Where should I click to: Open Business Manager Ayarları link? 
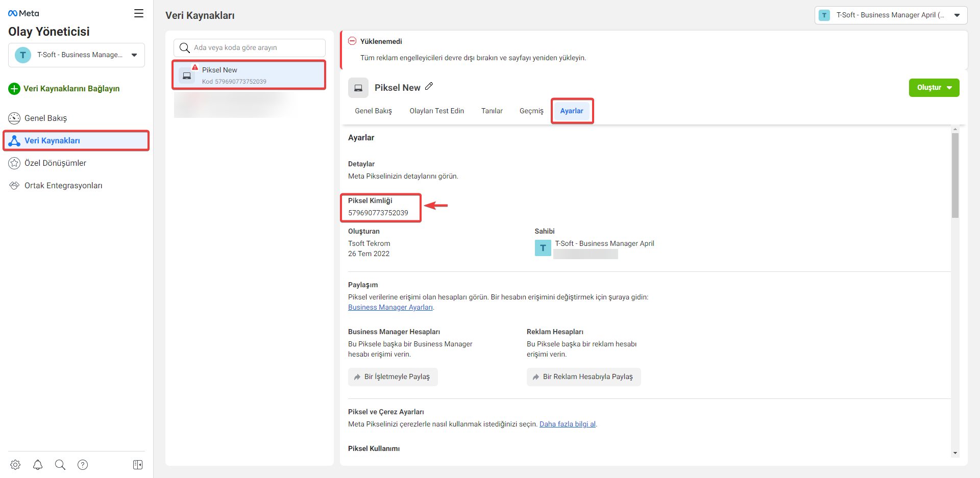[x=390, y=308]
